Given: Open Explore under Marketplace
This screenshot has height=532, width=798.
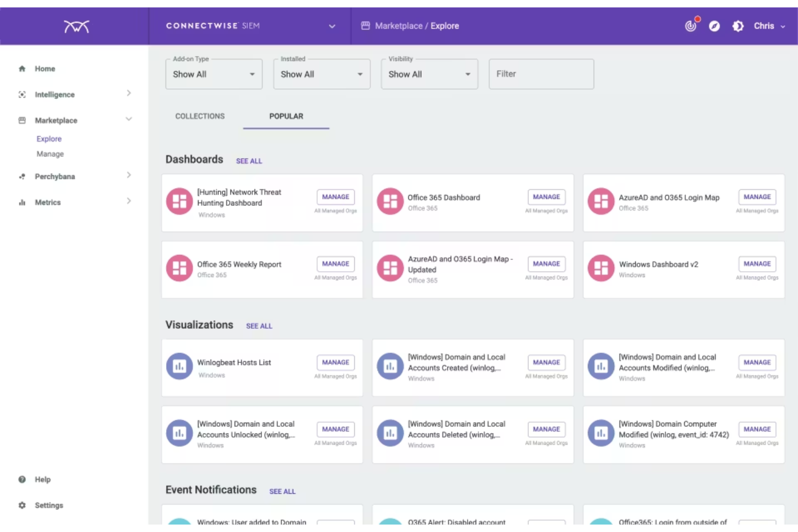Looking at the screenshot, I should (49, 139).
